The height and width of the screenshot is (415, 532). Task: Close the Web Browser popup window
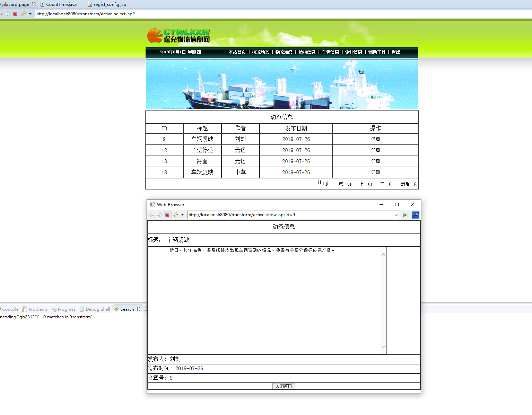click(x=413, y=204)
